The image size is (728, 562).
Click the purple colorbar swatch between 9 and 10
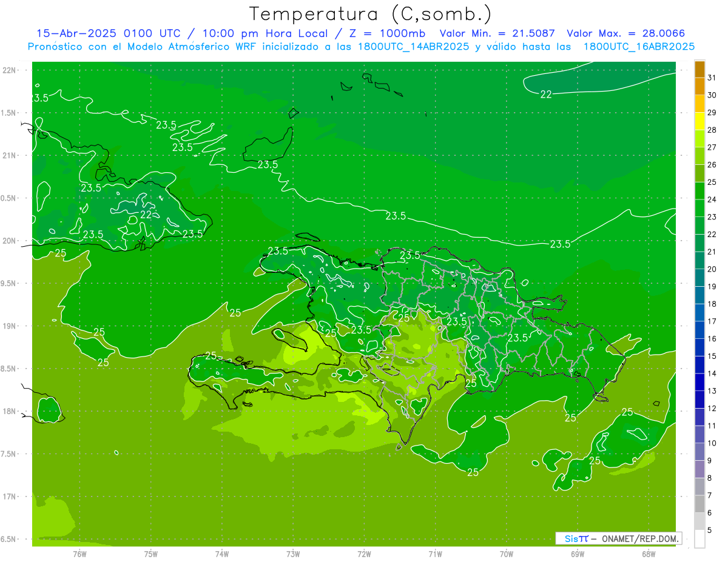pyautogui.click(x=699, y=452)
